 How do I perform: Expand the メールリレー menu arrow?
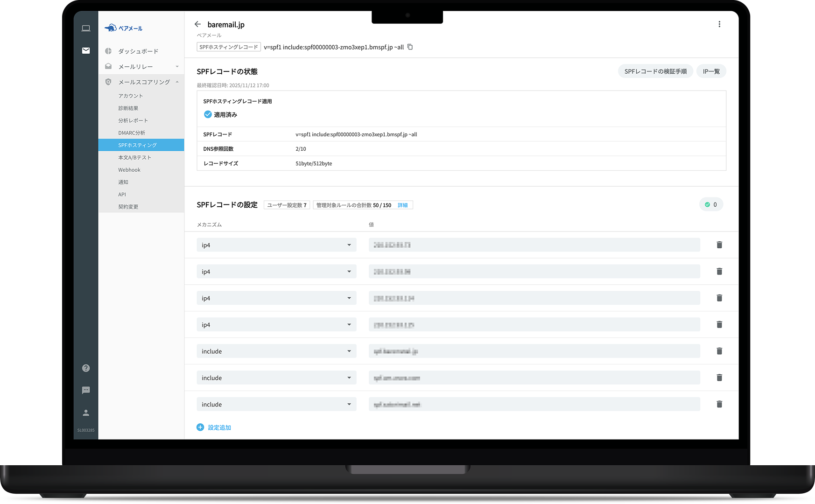[177, 67]
